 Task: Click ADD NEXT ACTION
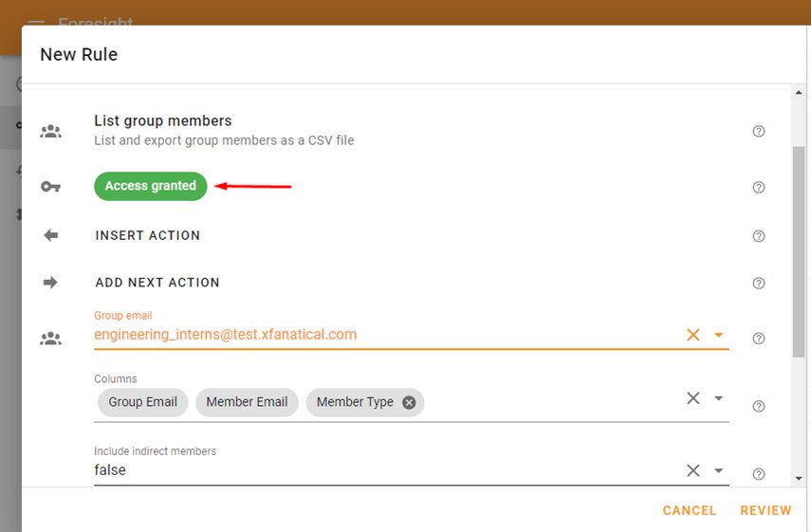157,283
